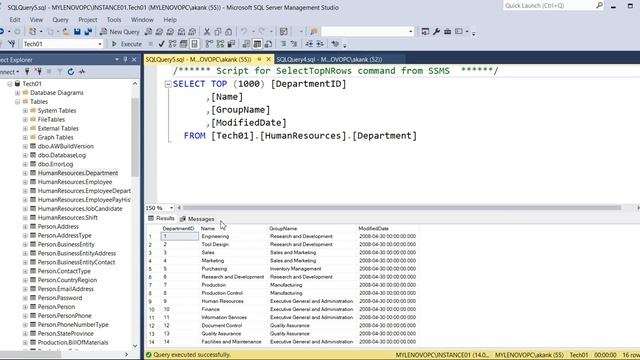
Task: Open the Query menu
Action: coord(60,20)
